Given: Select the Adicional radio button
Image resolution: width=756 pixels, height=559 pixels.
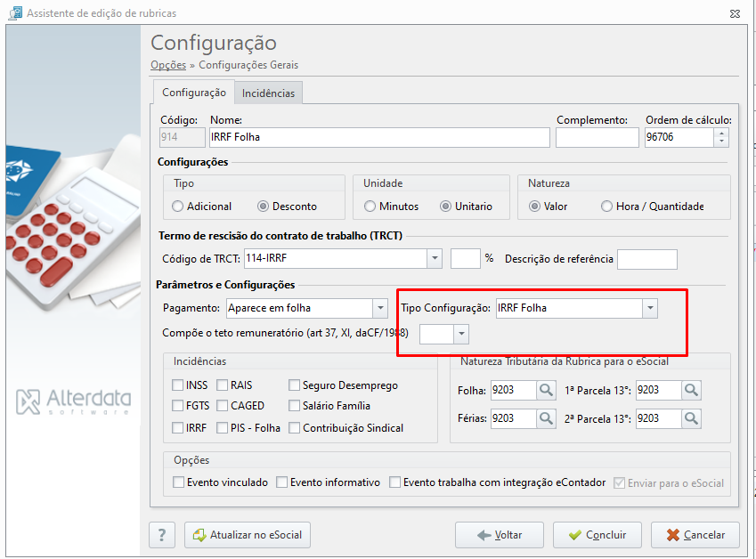Looking at the screenshot, I should pyautogui.click(x=177, y=207).
